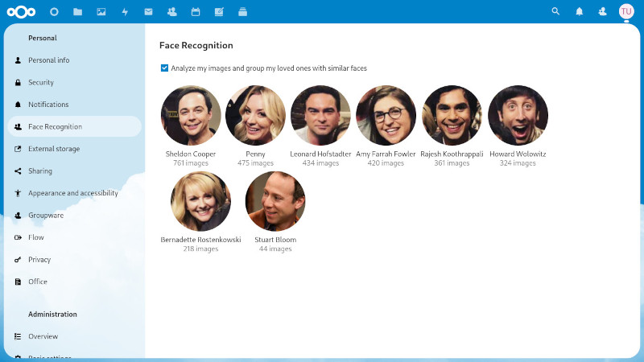644x362 pixels.
Task: Click the search magnifier icon
Action: coord(555,11)
